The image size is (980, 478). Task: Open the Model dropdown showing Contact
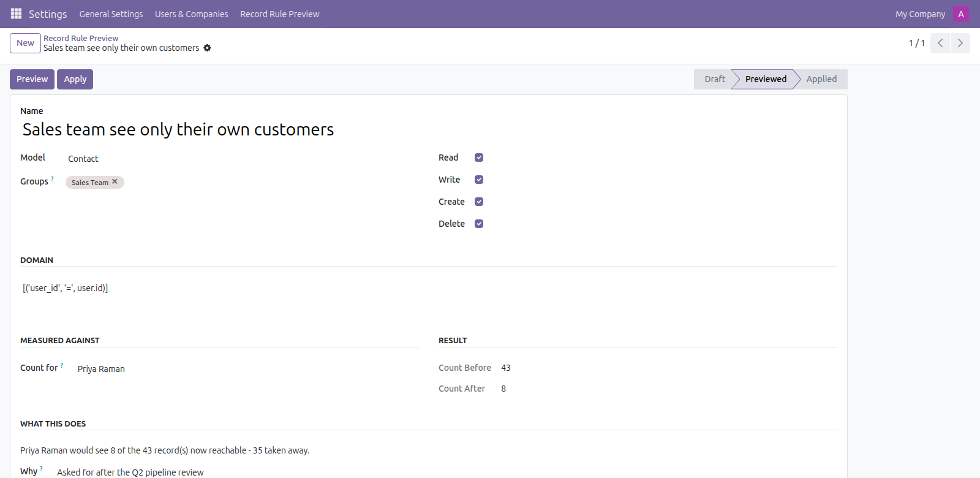[x=243, y=159]
